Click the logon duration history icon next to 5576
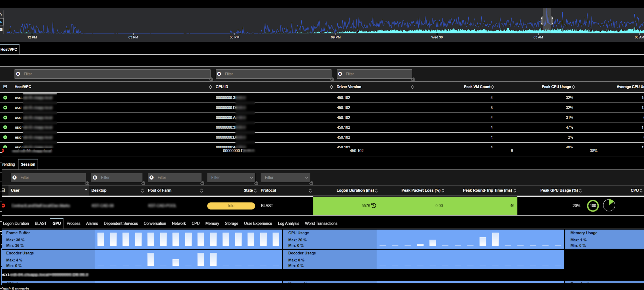 coord(373,206)
